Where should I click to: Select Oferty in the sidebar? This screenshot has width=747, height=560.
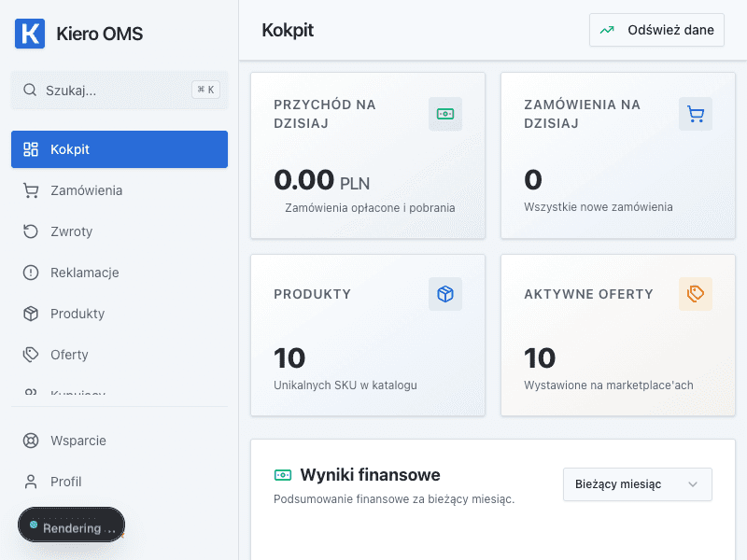pos(120,355)
